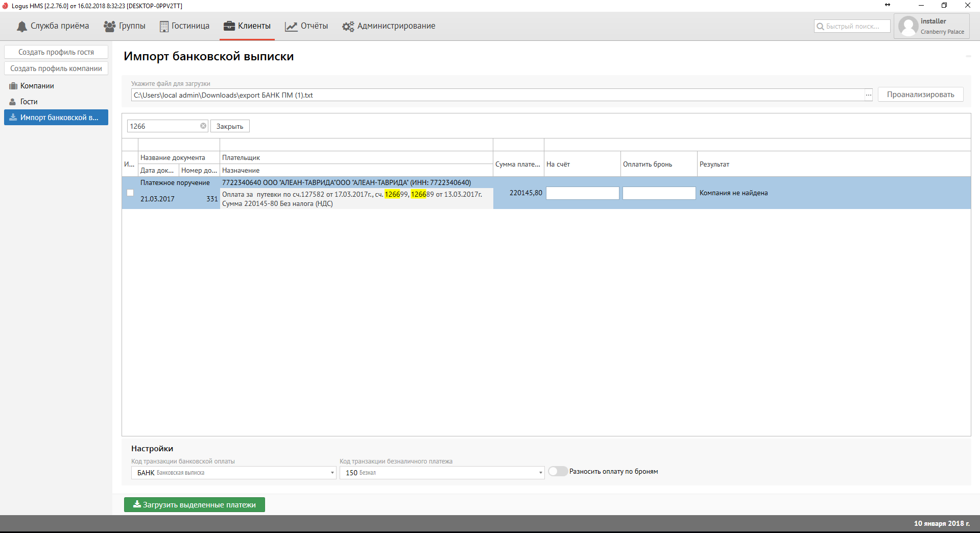This screenshot has height=533, width=980.
Task: Click the Гостиница building icon
Action: (164, 27)
